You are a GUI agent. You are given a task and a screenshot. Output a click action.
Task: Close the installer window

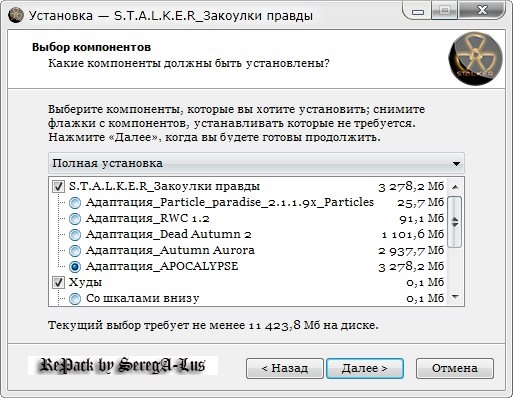(x=482, y=11)
